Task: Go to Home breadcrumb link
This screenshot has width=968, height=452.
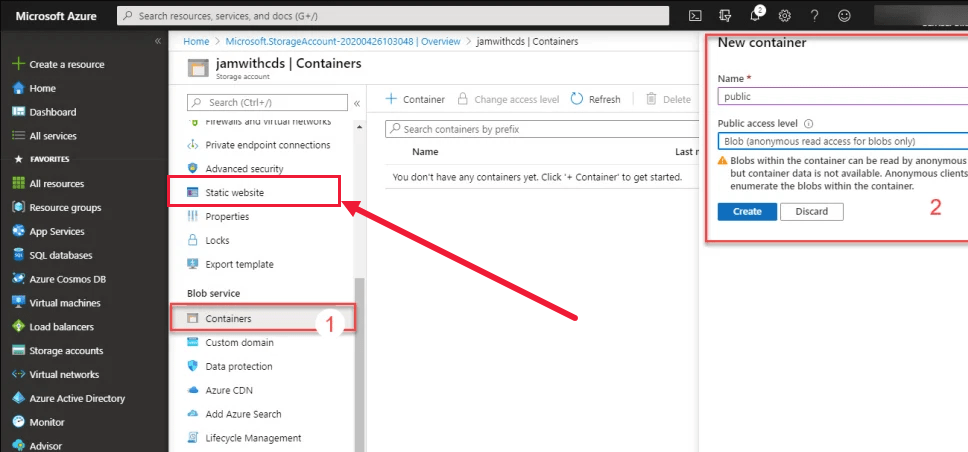Action: coord(196,41)
